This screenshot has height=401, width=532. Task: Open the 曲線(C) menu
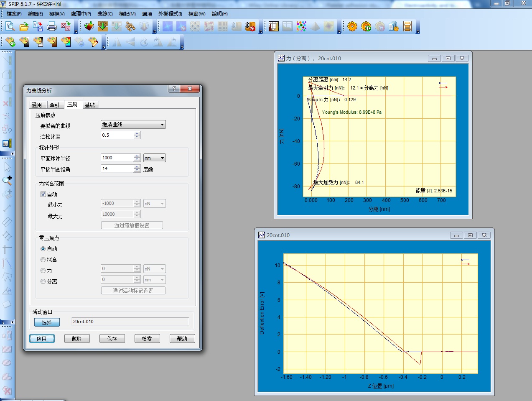pyautogui.click(x=105, y=14)
